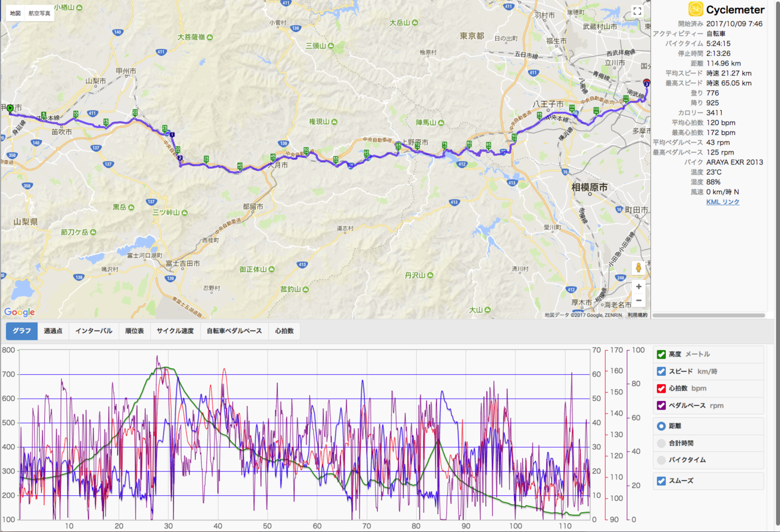This screenshot has height=532, width=780.
Task: Click the calorie value 3411
Action: 715,113
